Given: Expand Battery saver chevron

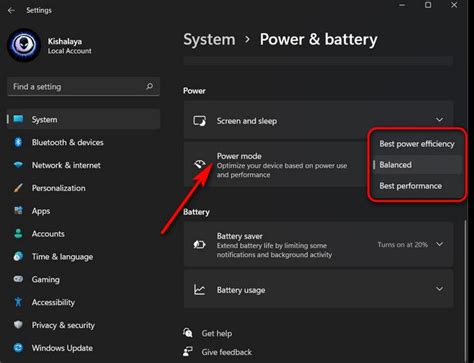Looking at the screenshot, I should pyautogui.click(x=440, y=244).
